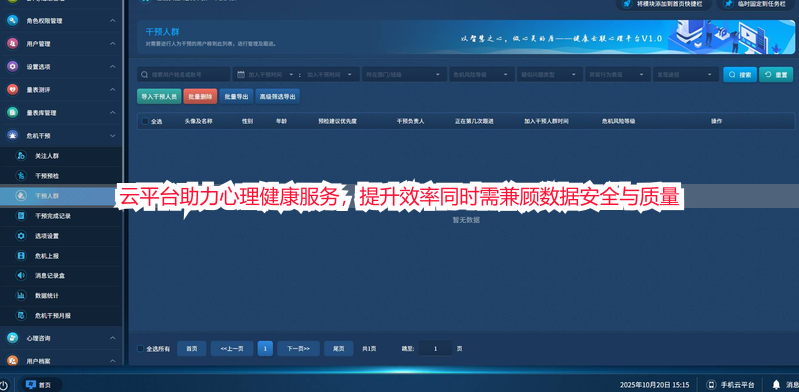Viewport: 799px width, 392px height.
Task: Click the 量表库管理 document icon
Action: point(13,113)
